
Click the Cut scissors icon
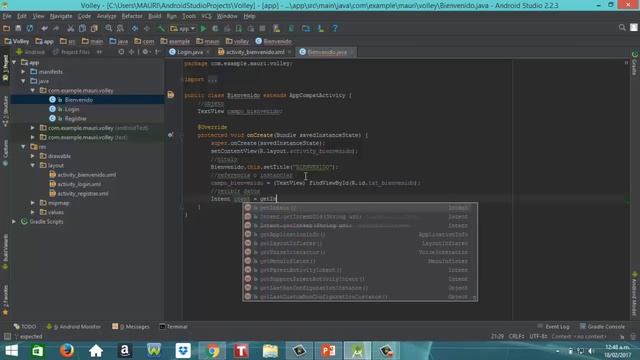click(71, 29)
